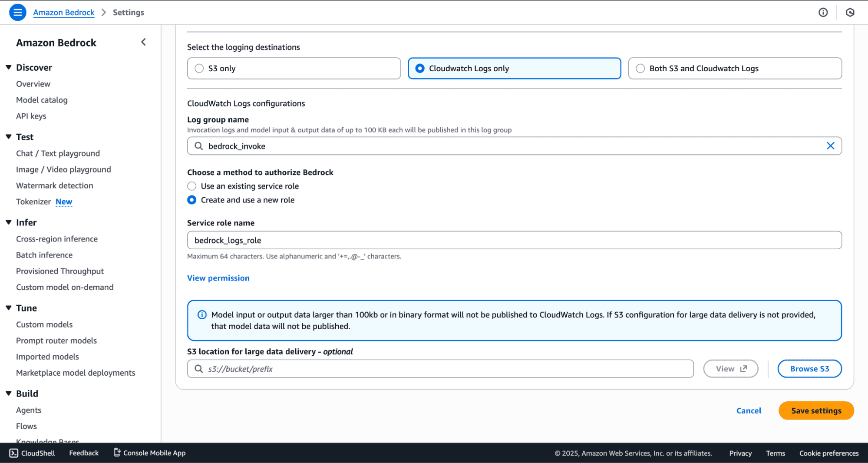Collapse the Amazon Bedrock sidebar
The width and height of the screenshot is (868, 463).
(143, 42)
